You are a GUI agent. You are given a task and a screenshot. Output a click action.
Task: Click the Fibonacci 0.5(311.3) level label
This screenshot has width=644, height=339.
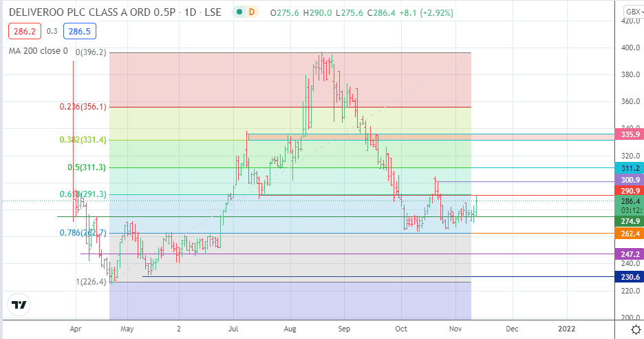(x=87, y=167)
